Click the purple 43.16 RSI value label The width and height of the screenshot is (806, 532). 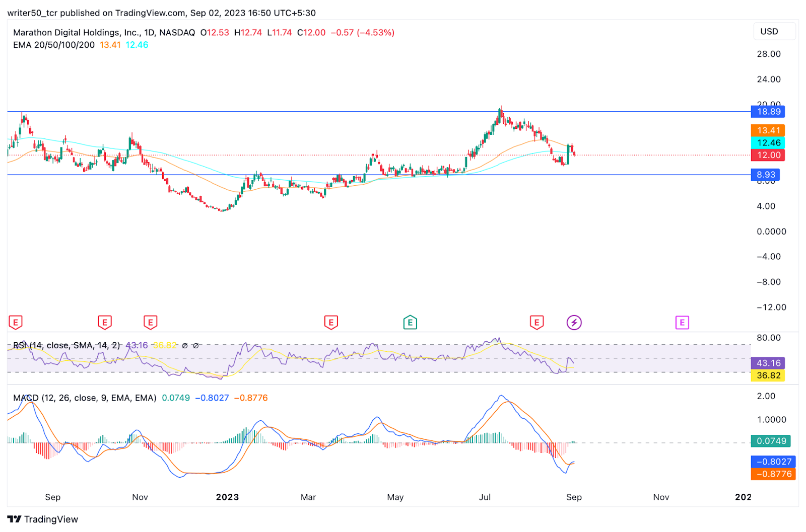click(x=768, y=363)
